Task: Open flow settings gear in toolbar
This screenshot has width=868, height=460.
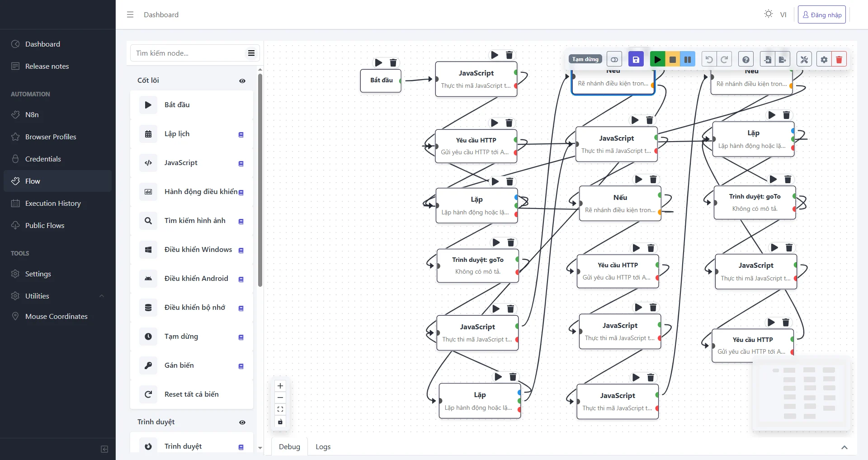Action: point(824,59)
